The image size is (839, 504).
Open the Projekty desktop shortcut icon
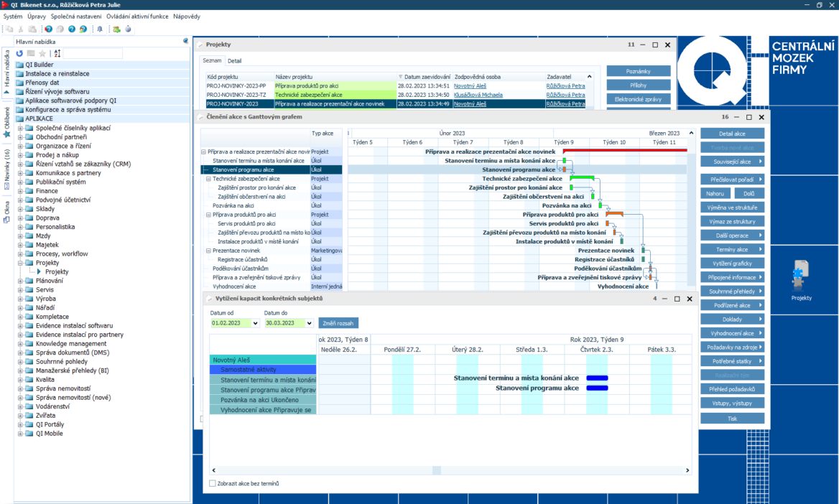[x=801, y=279]
